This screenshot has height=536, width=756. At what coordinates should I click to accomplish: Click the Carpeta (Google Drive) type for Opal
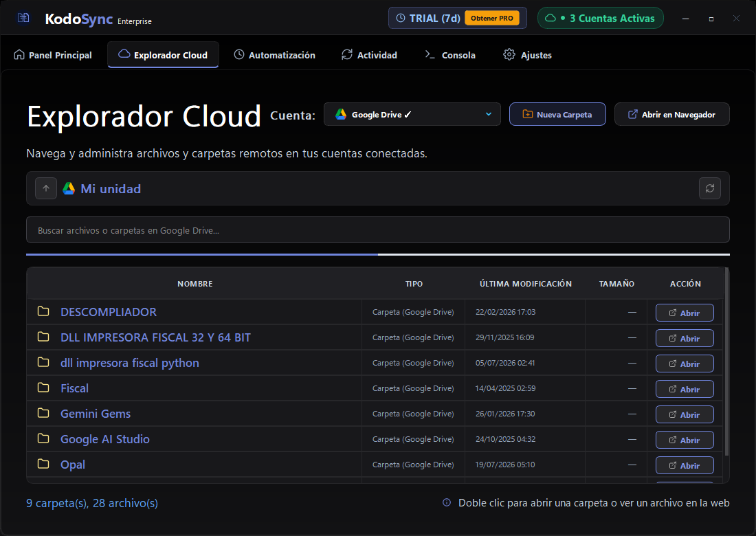coord(413,465)
